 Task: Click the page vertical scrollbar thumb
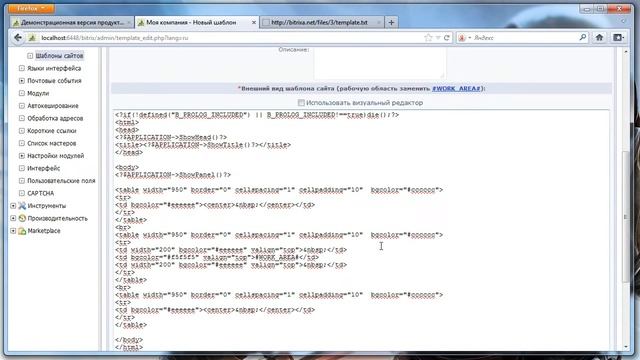626,216
